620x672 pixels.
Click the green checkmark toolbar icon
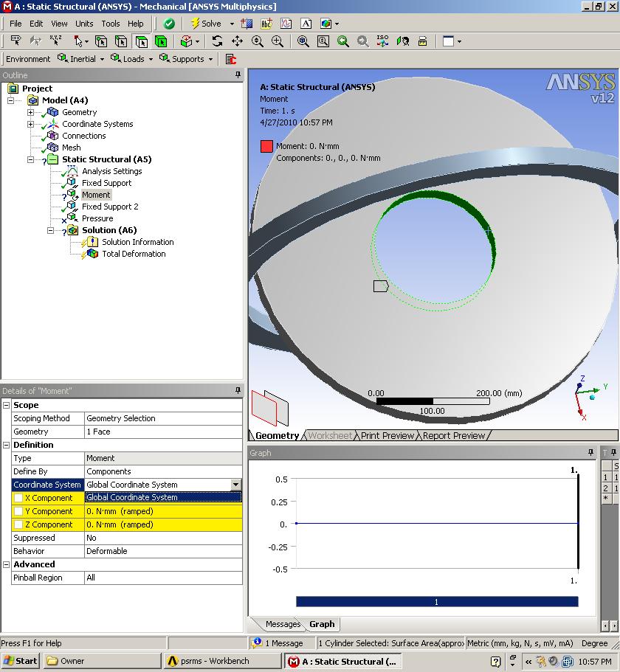(169, 24)
